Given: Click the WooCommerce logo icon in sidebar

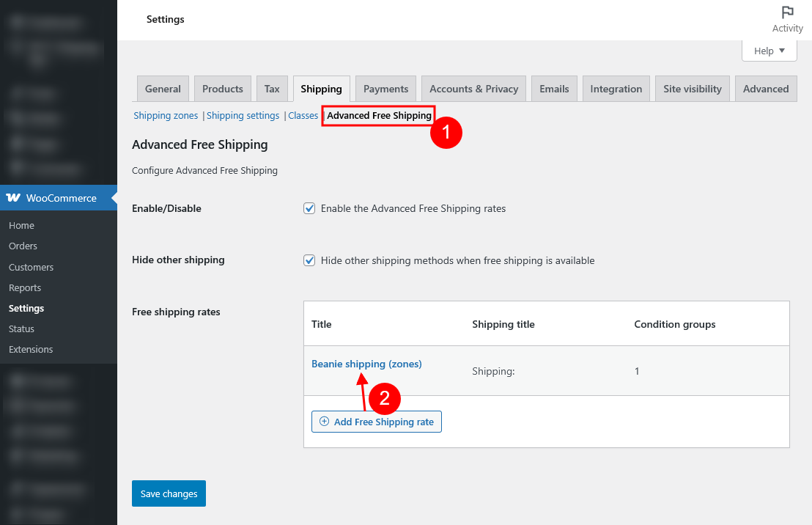Looking at the screenshot, I should pyautogui.click(x=13, y=198).
